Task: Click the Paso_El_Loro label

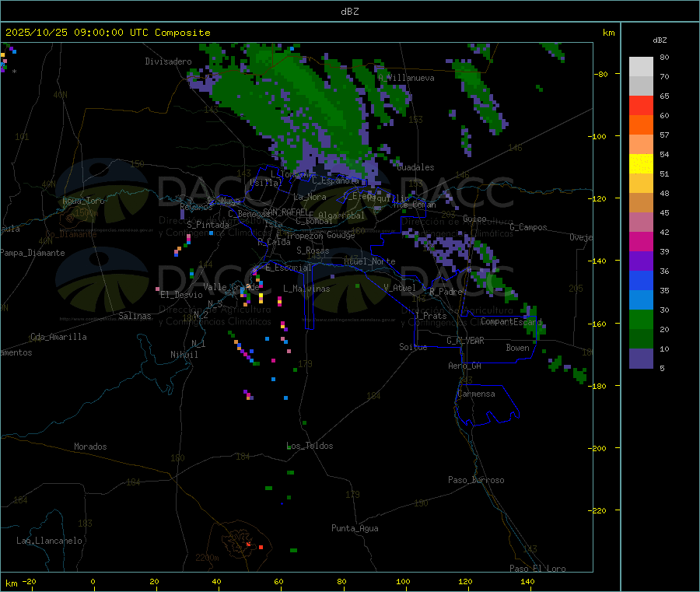Action: point(537,569)
